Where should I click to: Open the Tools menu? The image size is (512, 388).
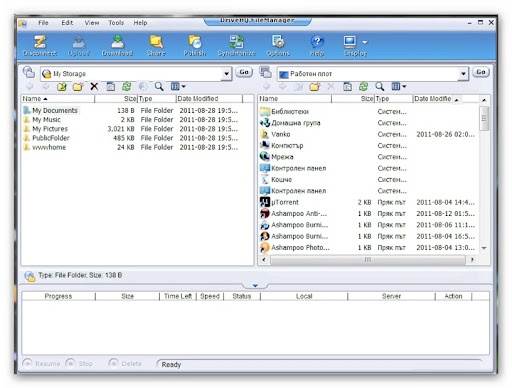[x=116, y=23]
